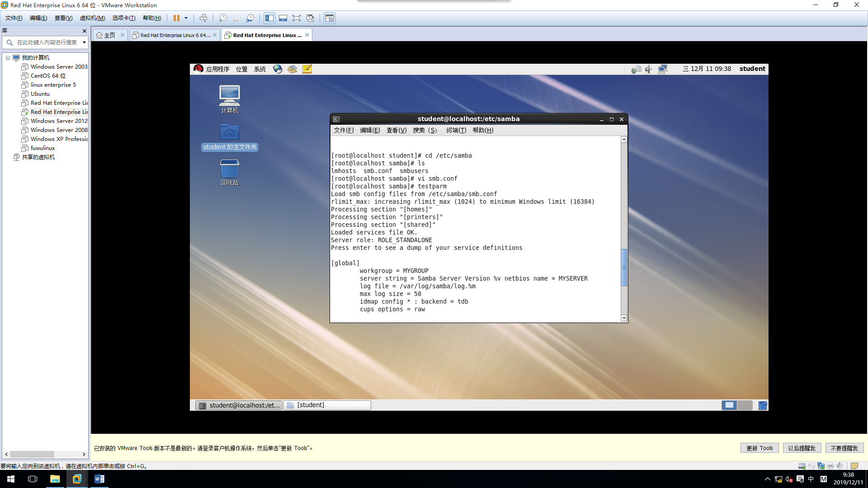This screenshot has width=868, height=488.
Task: Toggle the console view toolbar button
Action: pyautogui.click(x=330, y=18)
